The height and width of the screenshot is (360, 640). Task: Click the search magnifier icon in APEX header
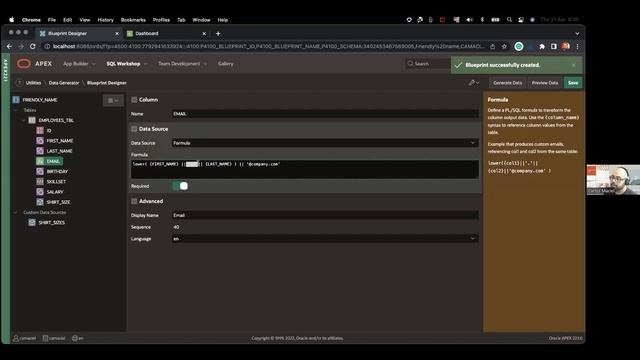tap(410, 64)
